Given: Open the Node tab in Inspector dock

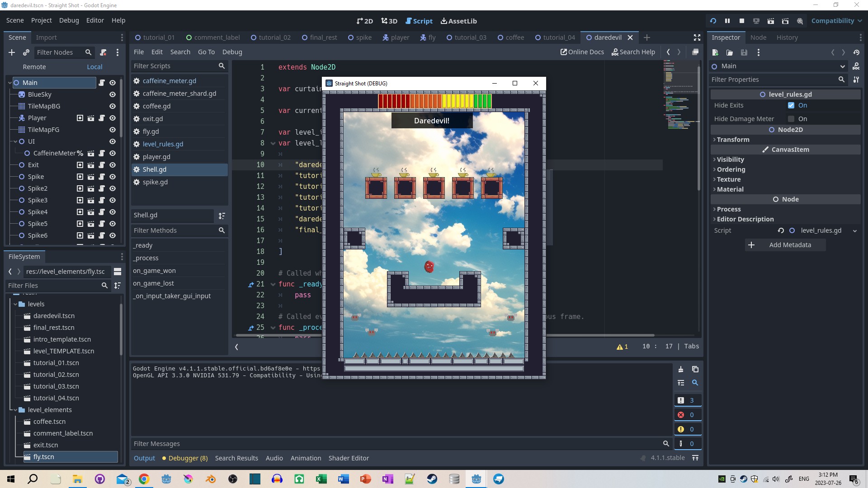Looking at the screenshot, I should (x=758, y=38).
